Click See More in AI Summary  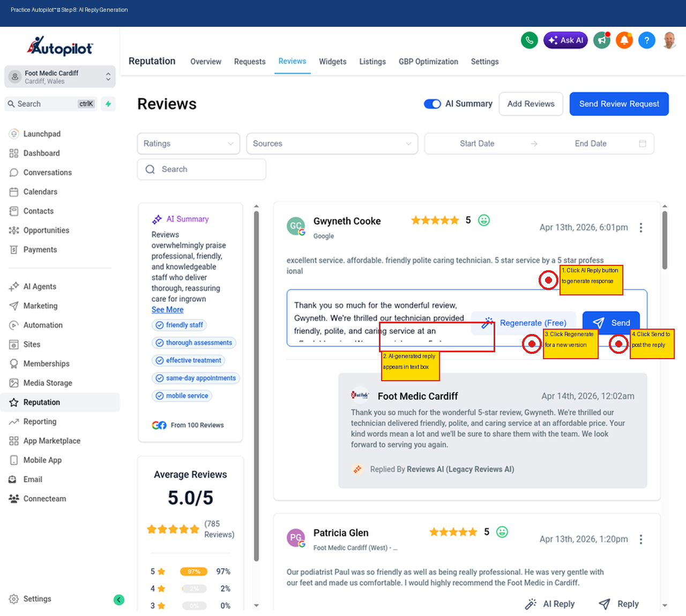168,310
